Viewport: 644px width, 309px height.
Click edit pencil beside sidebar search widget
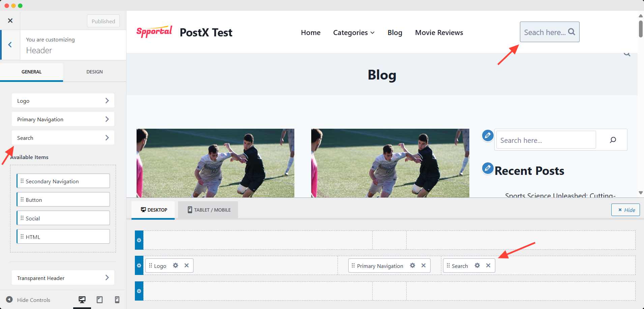pyautogui.click(x=488, y=135)
